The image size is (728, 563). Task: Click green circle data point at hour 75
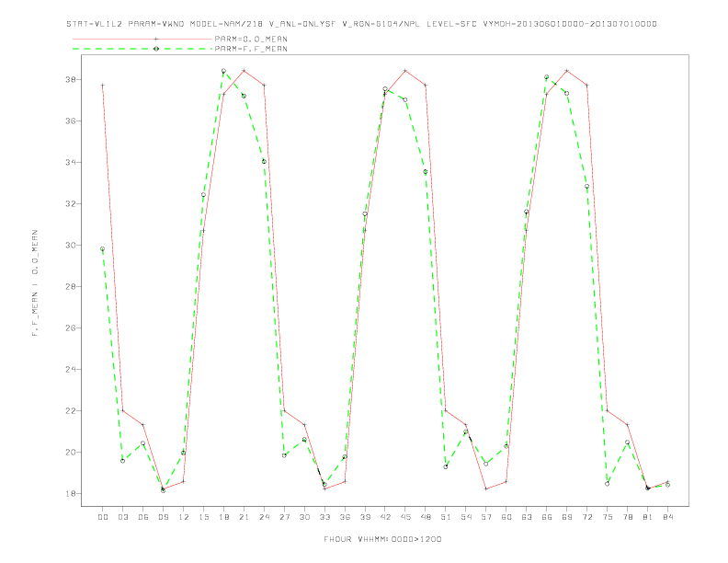pyautogui.click(x=608, y=484)
